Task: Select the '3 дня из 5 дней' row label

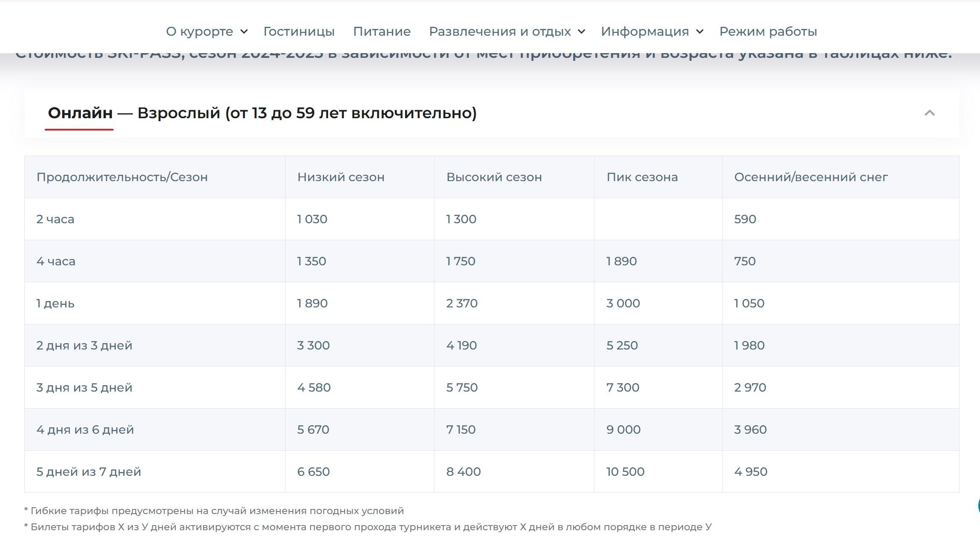Action: click(84, 387)
